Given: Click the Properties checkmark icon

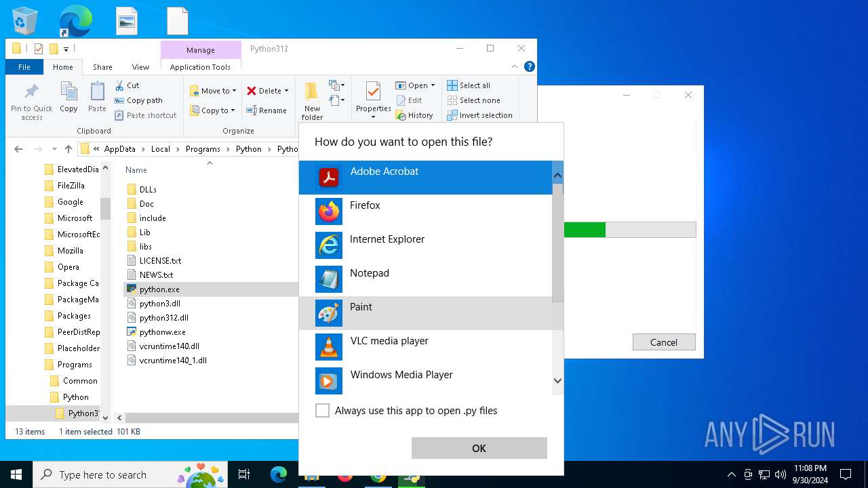Looking at the screenshot, I should click(373, 91).
